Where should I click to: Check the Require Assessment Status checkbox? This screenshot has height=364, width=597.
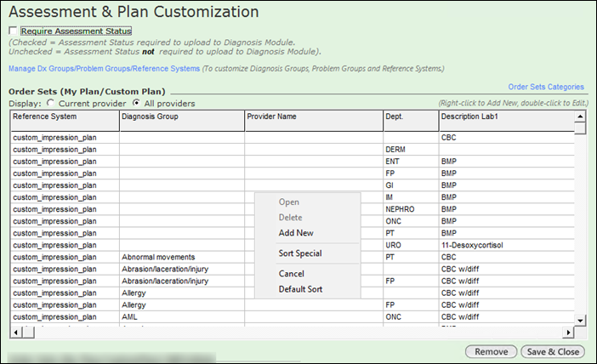point(14,31)
